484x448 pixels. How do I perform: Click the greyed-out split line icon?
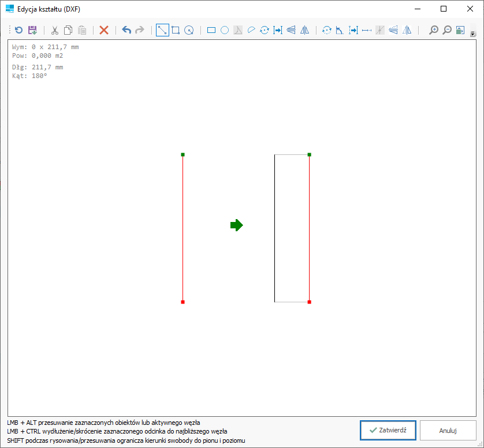[380, 30]
